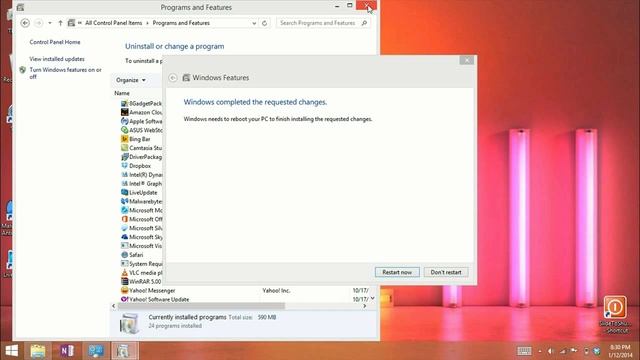This screenshot has height=360, width=640.
Task: Click the Restart now button
Action: pyautogui.click(x=397, y=272)
